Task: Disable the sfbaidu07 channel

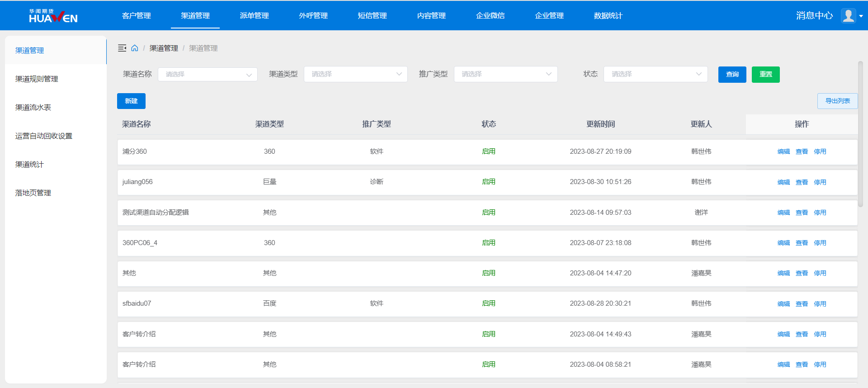Action: click(x=820, y=304)
